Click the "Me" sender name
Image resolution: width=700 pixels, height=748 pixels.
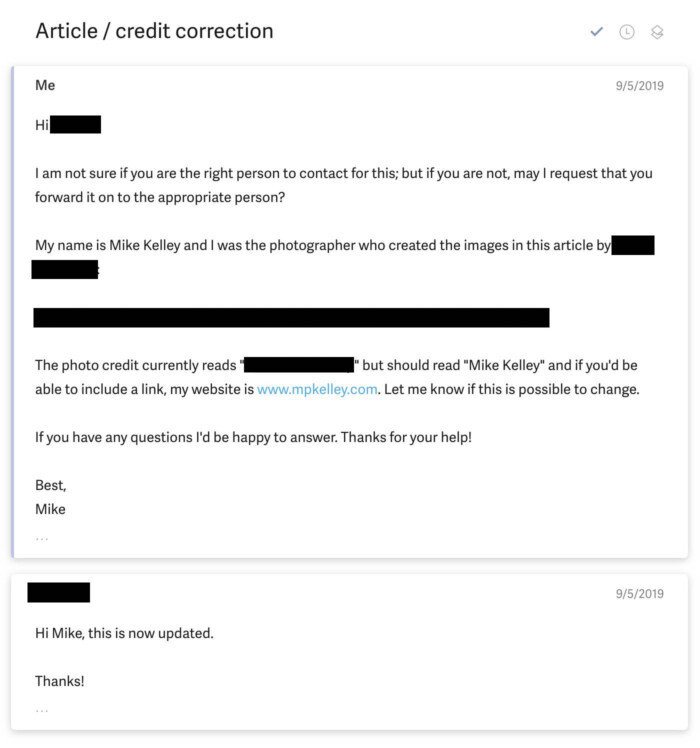[x=45, y=86]
